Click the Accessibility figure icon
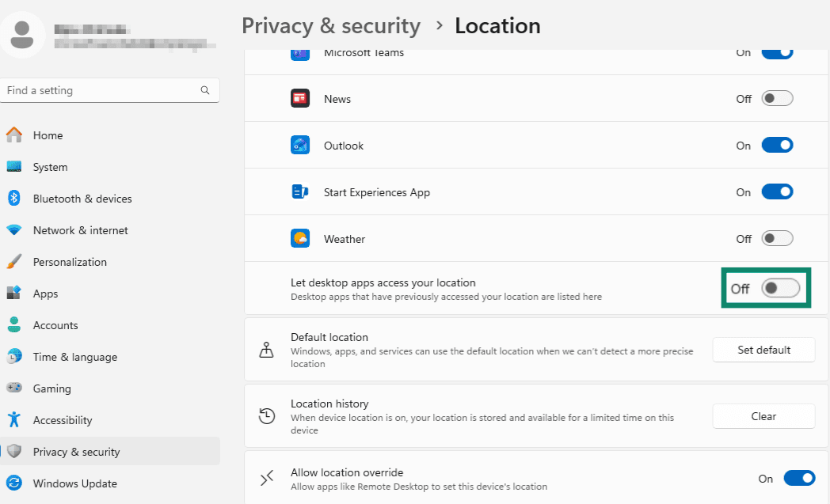The height and width of the screenshot is (504, 830). (14, 420)
